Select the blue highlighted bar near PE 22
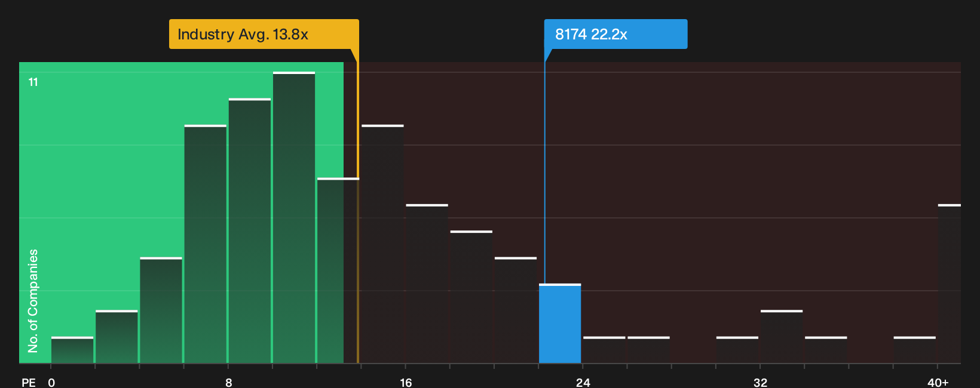The width and height of the screenshot is (980, 388). coord(560,324)
